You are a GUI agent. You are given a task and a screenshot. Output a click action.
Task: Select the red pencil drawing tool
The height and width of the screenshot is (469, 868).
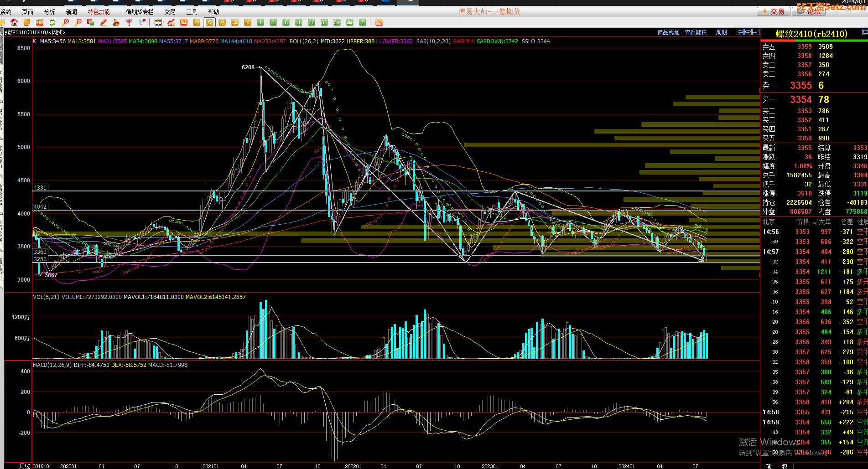(104, 22)
